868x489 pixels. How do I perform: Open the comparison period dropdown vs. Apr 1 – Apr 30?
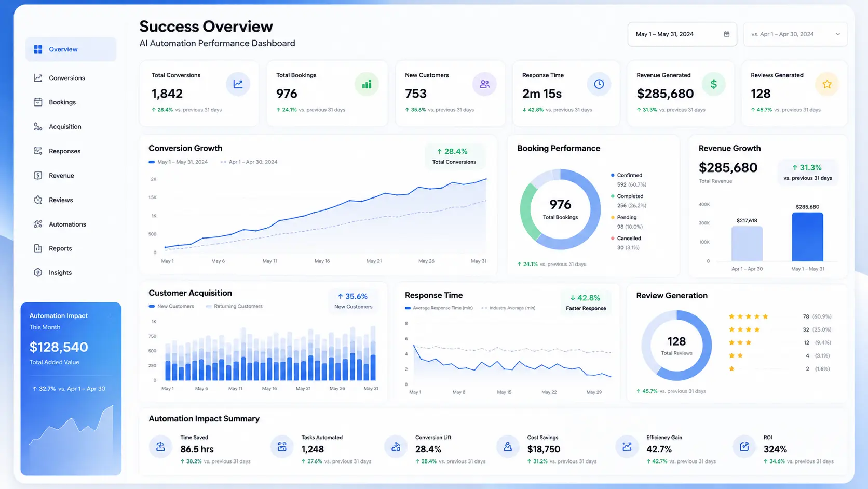[x=795, y=34]
